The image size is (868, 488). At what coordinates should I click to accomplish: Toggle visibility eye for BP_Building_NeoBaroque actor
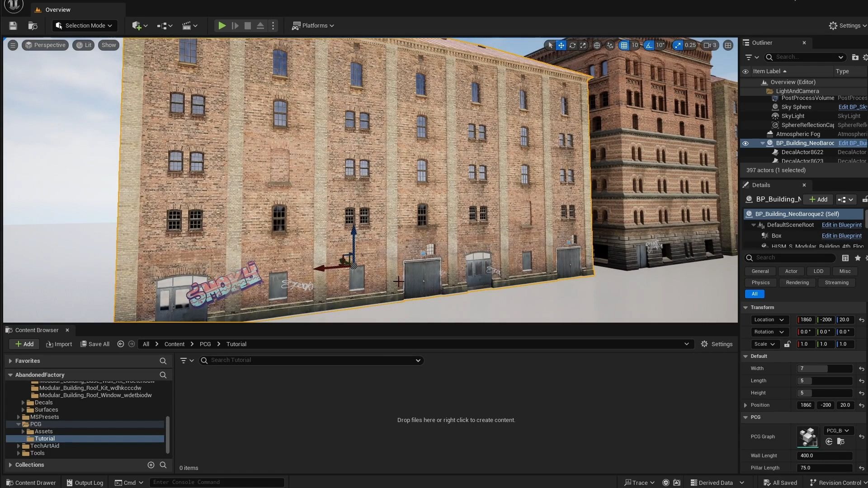click(745, 143)
